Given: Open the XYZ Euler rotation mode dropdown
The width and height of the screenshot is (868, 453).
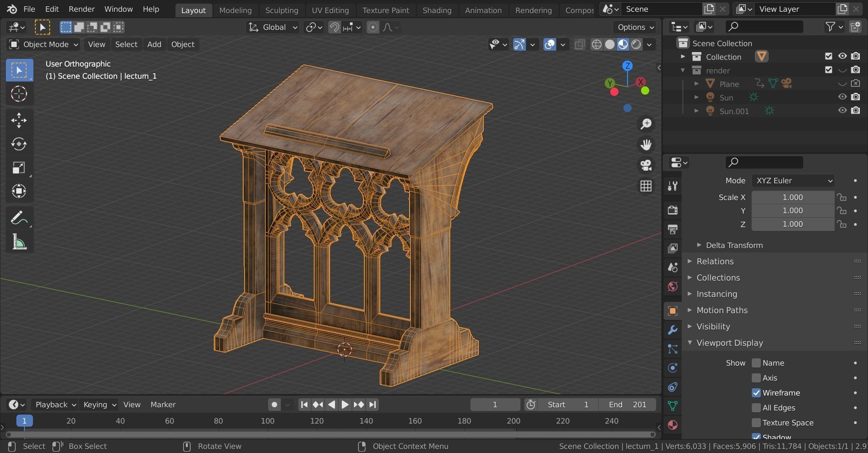Looking at the screenshot, I should tap(793, 181).
